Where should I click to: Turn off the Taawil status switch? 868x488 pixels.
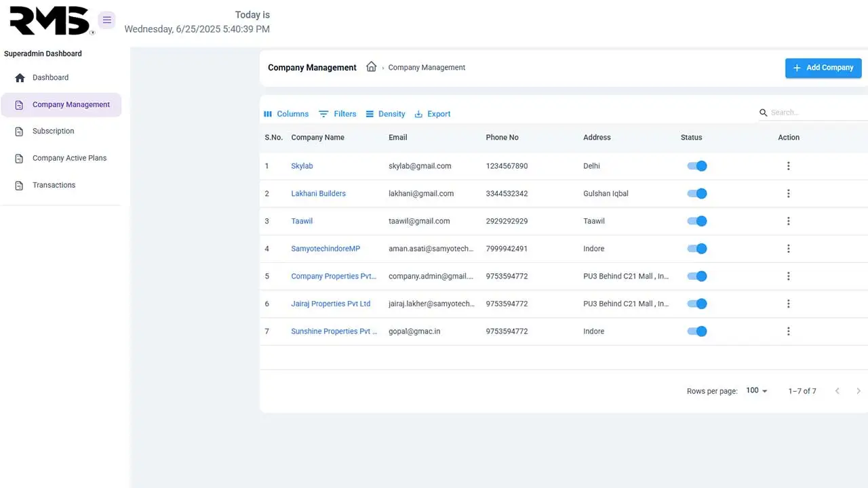697,221
